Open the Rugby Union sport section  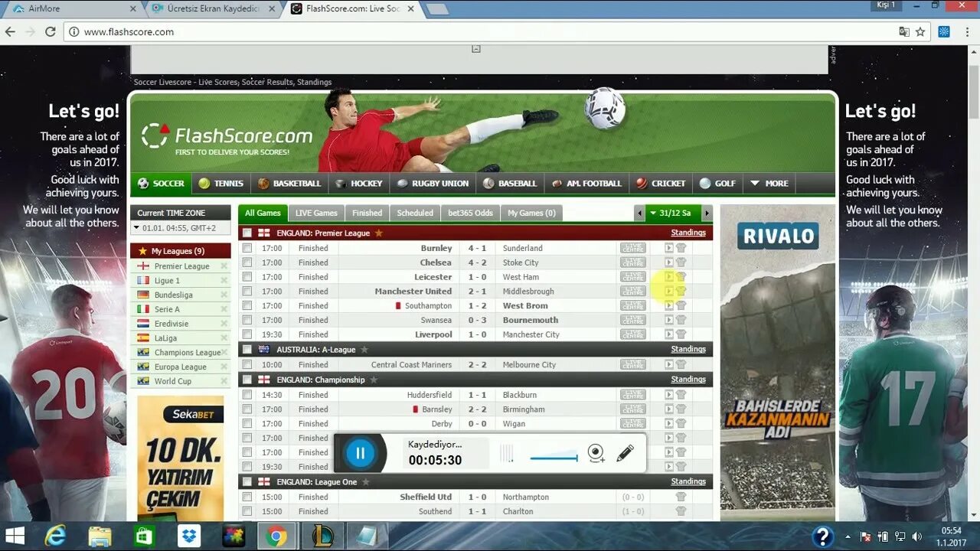[x=433, y=184]
